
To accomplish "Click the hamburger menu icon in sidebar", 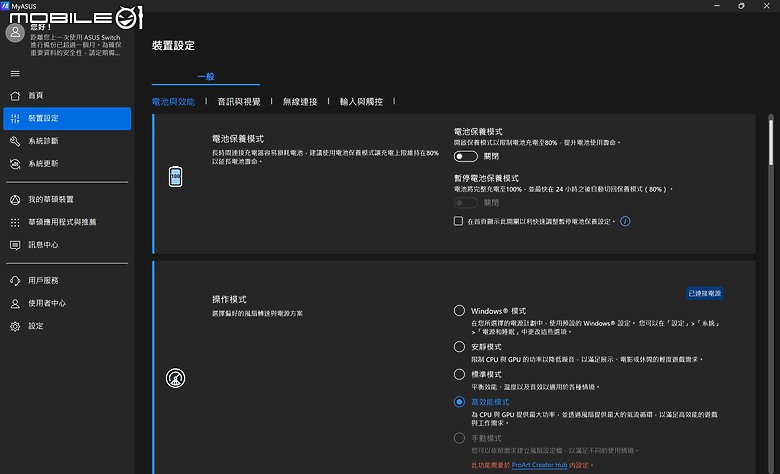I will coord(15,74).
